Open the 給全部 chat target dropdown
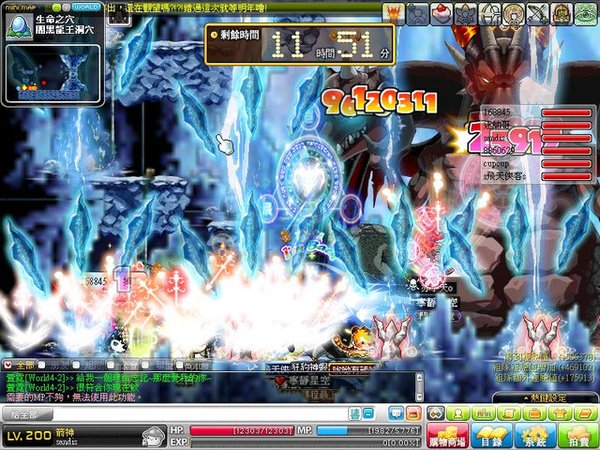Screen dimensions: 600x450 tap(27, 414)
